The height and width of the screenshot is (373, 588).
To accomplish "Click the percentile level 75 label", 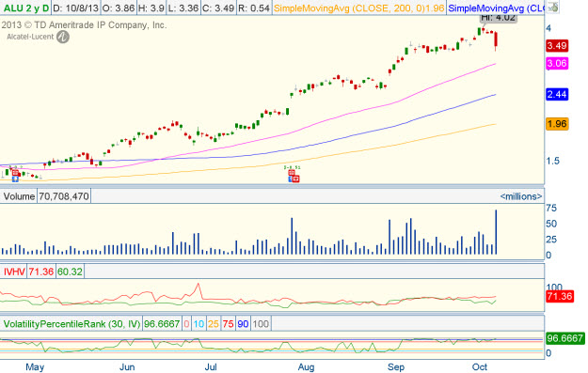I will 228,323.
